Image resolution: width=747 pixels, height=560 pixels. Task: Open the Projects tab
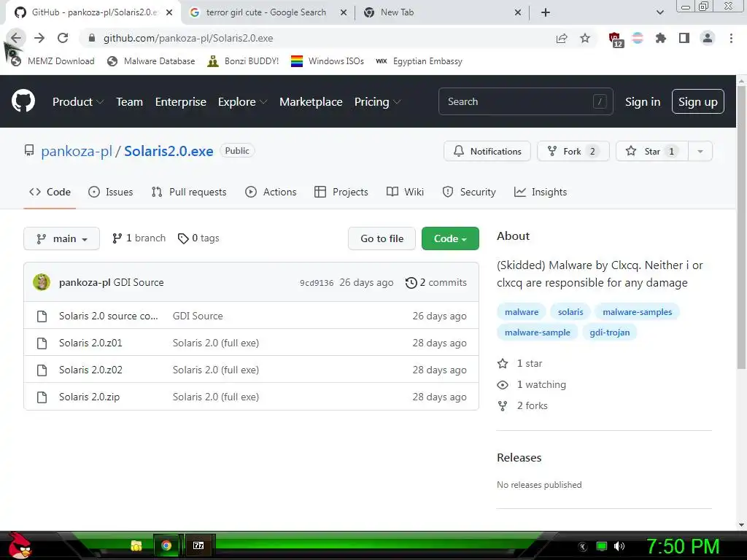pos(341,192)
